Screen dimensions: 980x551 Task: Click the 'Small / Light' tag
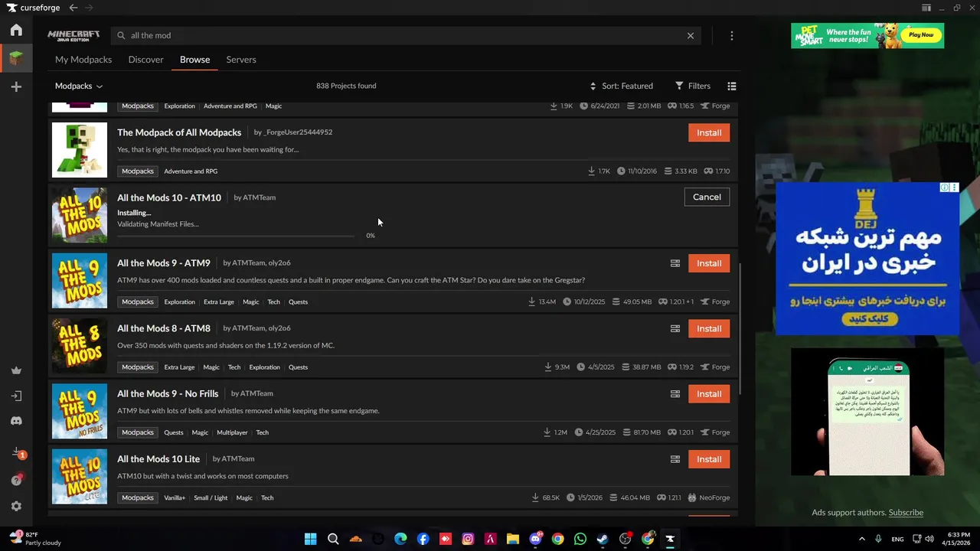pyautogui.click(x=211, y=498)
